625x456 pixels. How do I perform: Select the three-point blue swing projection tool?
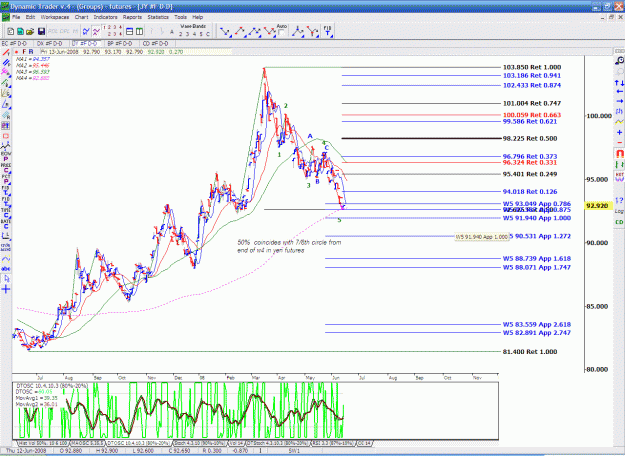pos(254,31)
